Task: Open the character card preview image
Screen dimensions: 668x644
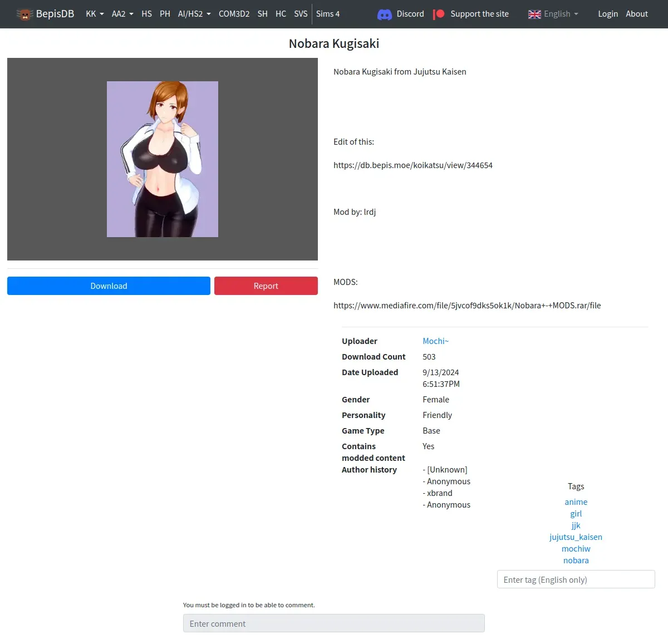Action: click(163, 159)
